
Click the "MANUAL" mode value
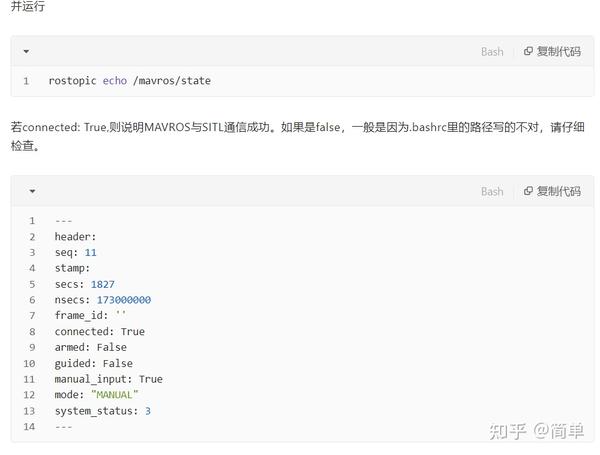point(115,395)
